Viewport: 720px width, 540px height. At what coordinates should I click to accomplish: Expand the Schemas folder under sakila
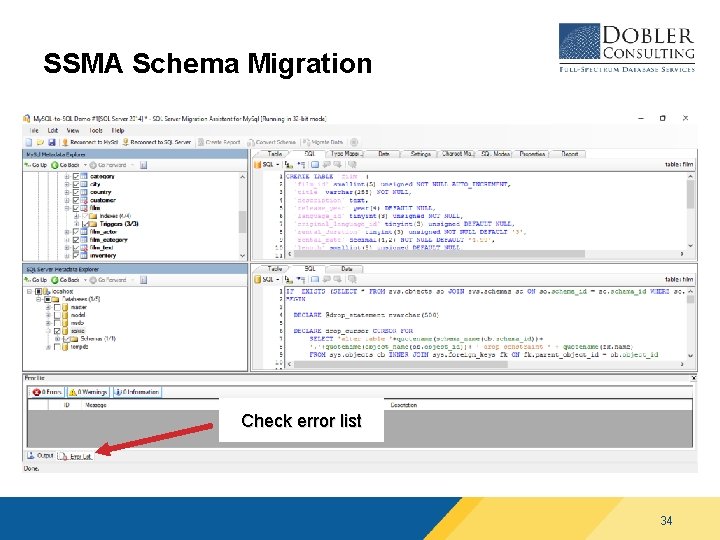pos(57,339)
